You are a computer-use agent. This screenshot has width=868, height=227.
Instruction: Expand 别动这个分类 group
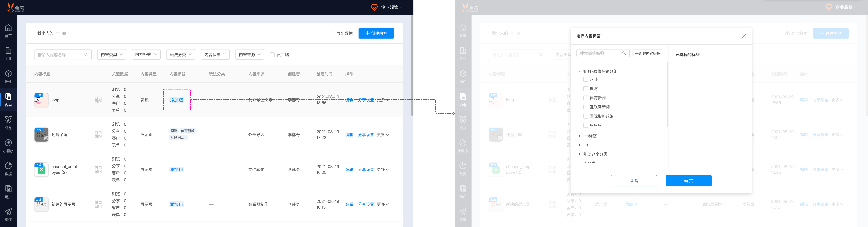click(x=580, y=154)
